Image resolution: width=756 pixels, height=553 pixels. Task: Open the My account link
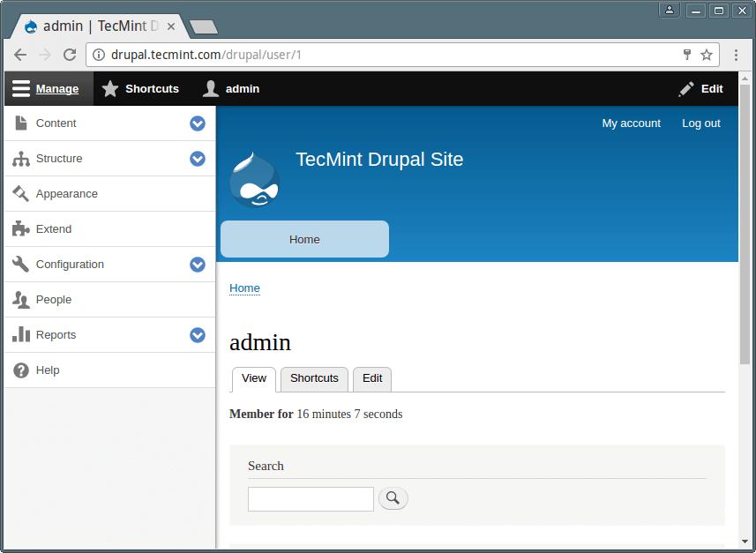pyautogui.click(x=631, y=123)
